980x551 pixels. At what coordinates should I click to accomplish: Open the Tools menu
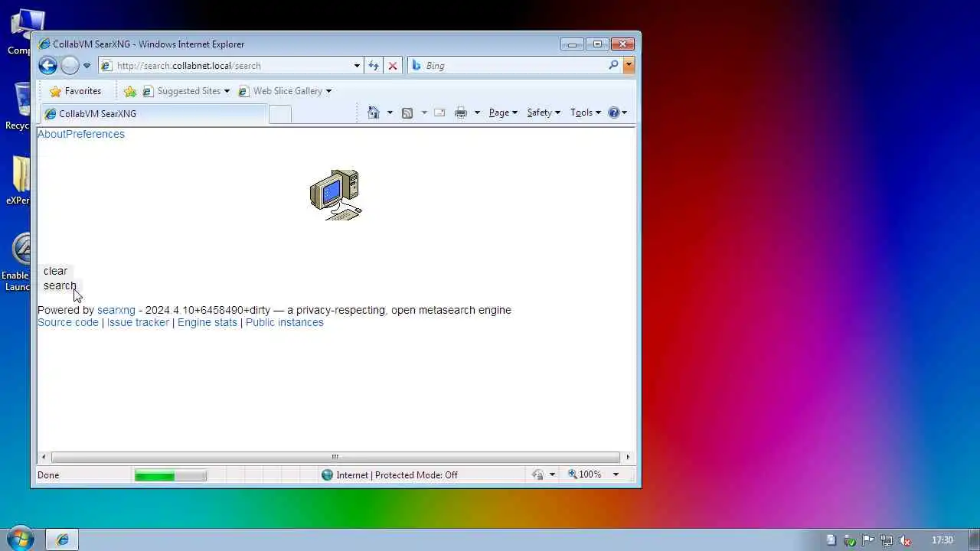(x=586, y=112)
